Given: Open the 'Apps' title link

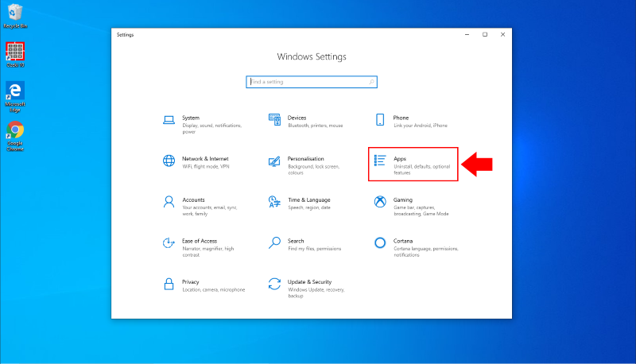Looking at the screenshot, I should tap(400, 159).
